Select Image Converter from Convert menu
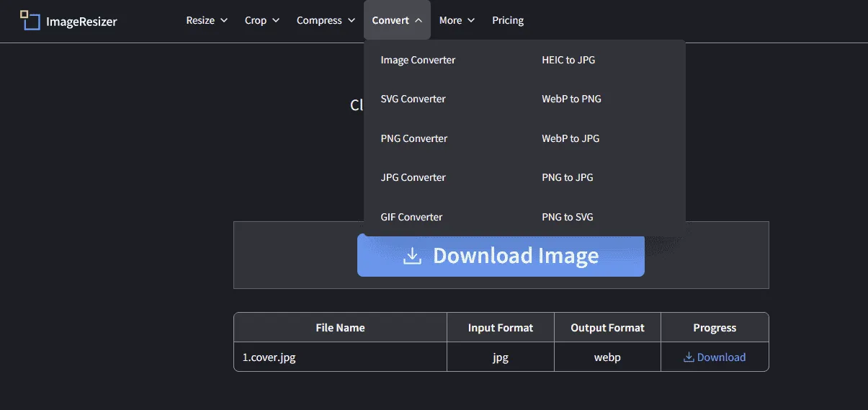 [x=418, y=60]
